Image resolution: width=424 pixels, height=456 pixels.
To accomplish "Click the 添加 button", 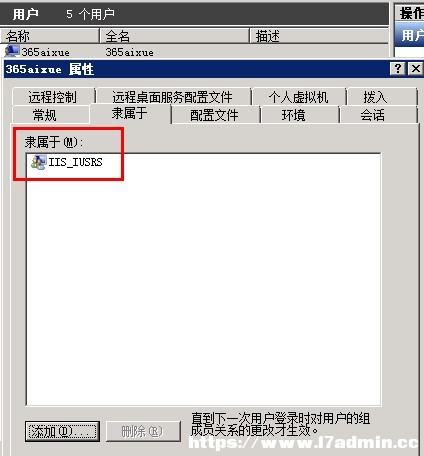I will click(x=62, y=431).
